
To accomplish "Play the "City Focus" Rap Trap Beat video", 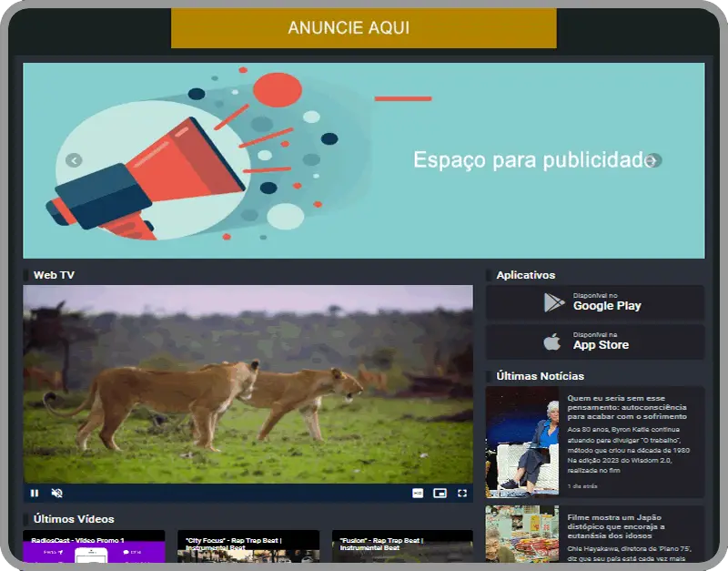I will click(248, 547).
